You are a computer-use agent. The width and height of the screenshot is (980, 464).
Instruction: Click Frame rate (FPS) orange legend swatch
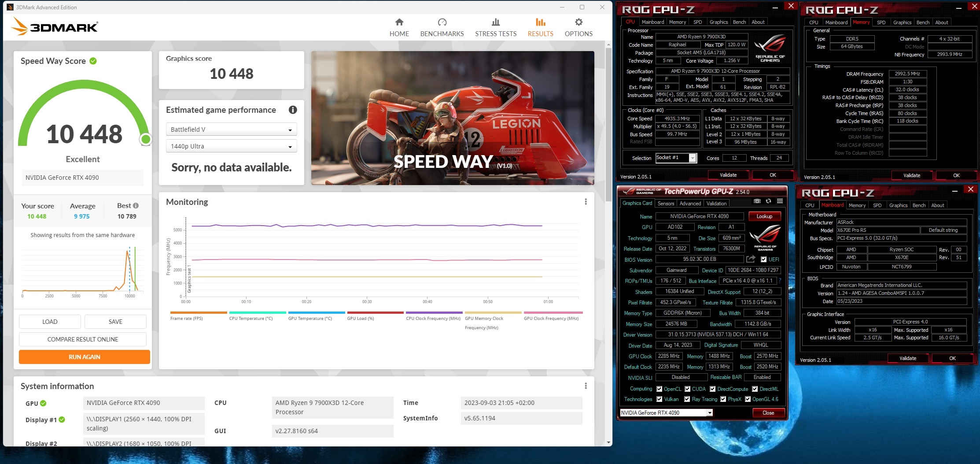(199, 312)
